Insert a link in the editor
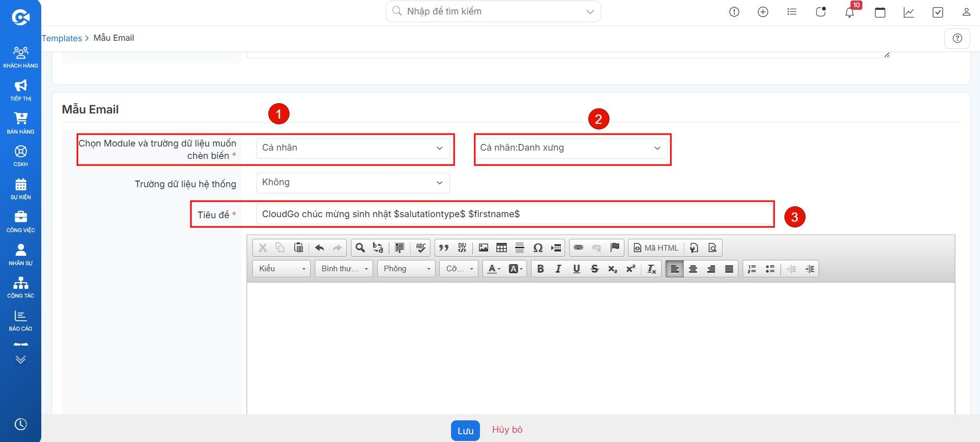This screenshot has width=980, height=442. pyautogui.click(x=579, y=248)
